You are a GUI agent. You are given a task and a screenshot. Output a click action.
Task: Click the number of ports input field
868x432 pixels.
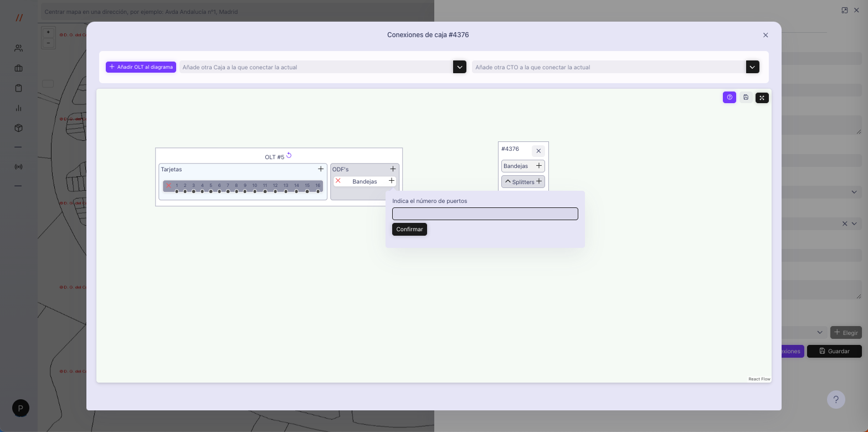point(485,214)
